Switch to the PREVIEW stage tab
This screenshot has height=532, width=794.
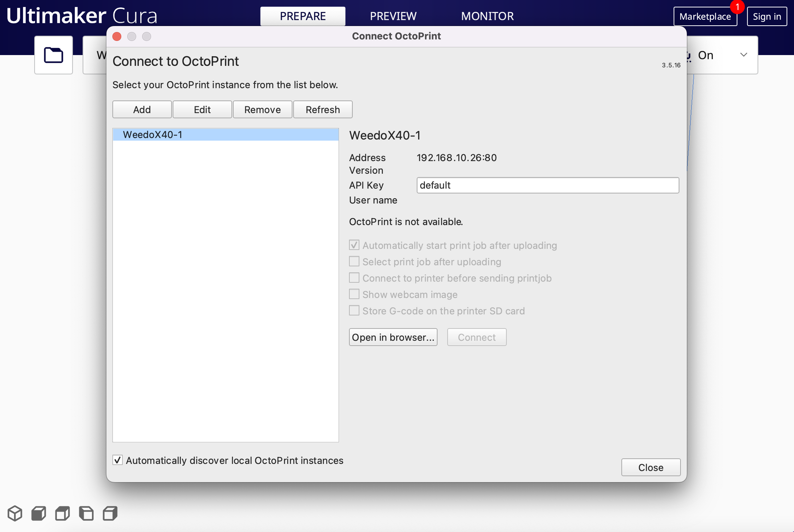tap(393, 16)
